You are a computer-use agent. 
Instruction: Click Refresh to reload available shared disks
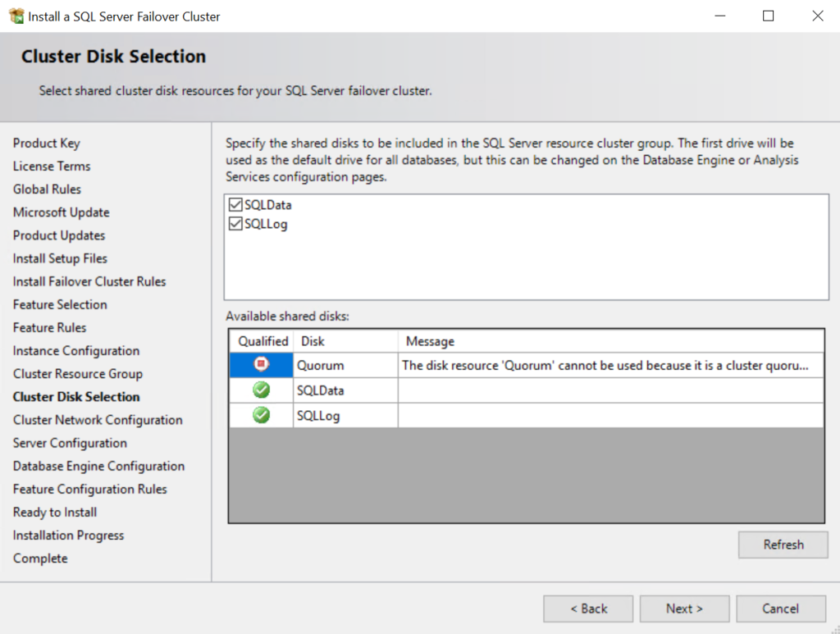click(x=782, y=544)
